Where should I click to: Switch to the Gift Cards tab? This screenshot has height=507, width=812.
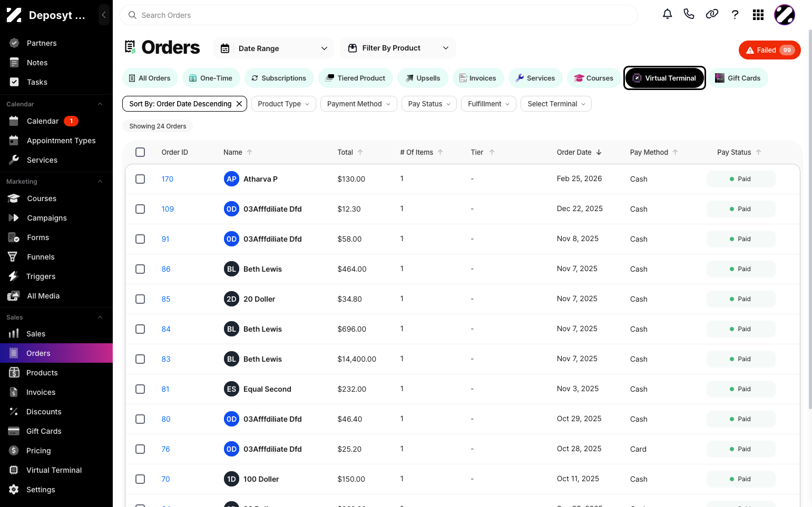tap(738, 78)
